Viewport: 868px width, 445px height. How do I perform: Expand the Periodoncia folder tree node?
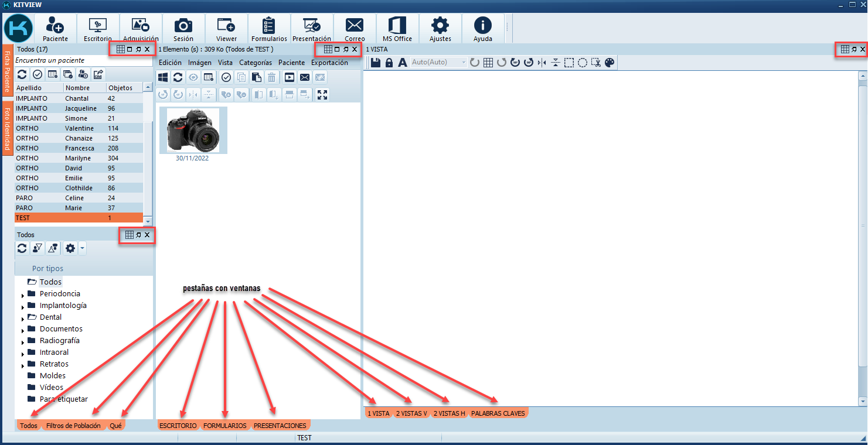23,295
